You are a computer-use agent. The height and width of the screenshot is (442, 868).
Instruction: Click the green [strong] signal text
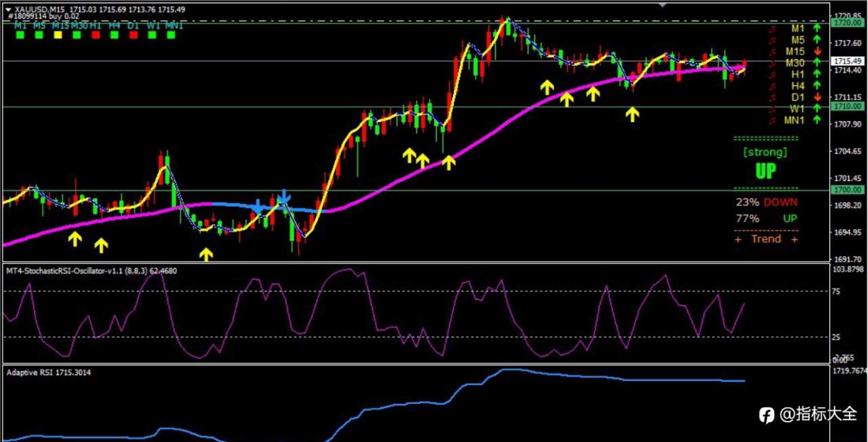point(766,152)
